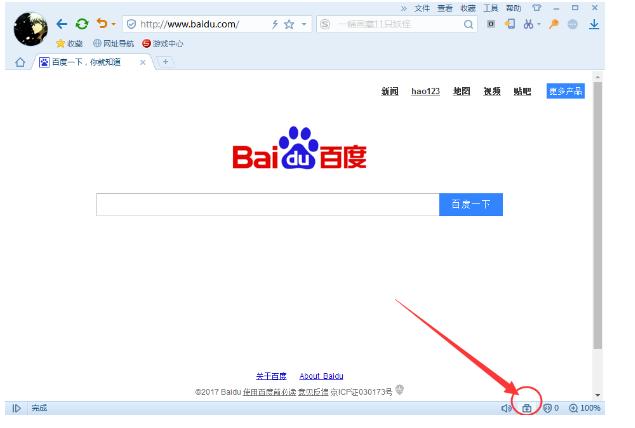Open the 工具 menu
Viewport: 635px width, 428px height.
tap(491, 7)
